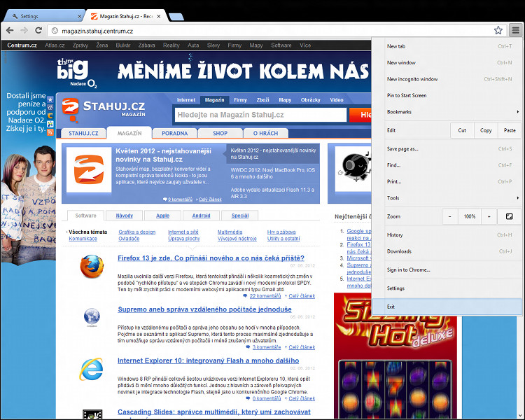Click the 100% zoom level value
525x420 pixels.
pos(470,216)
